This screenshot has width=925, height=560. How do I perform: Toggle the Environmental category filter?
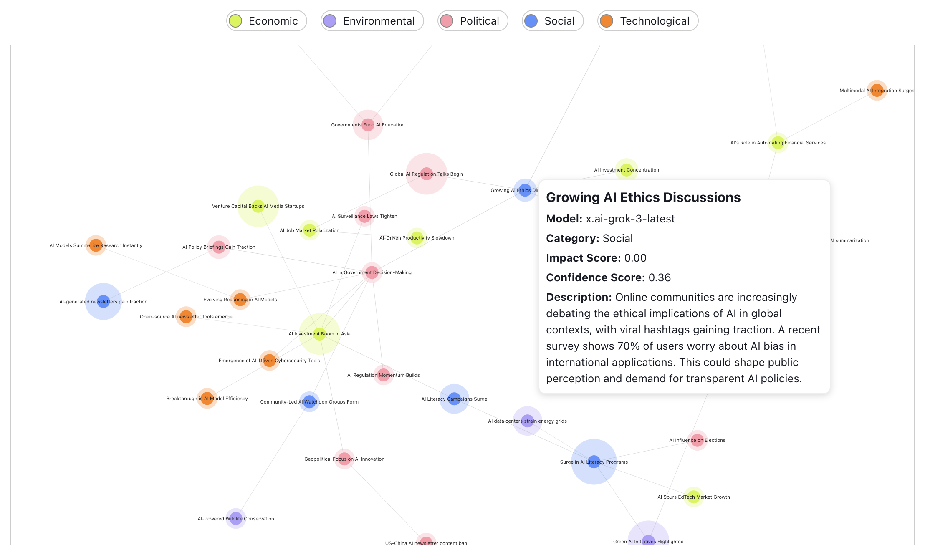pyautogui.click(x=372, y=21)
